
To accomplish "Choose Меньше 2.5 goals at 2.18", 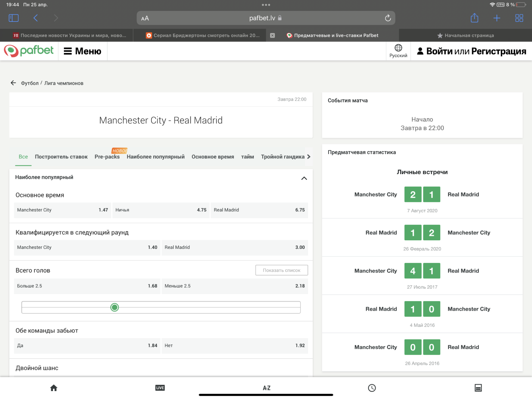I will coord(235,286).
